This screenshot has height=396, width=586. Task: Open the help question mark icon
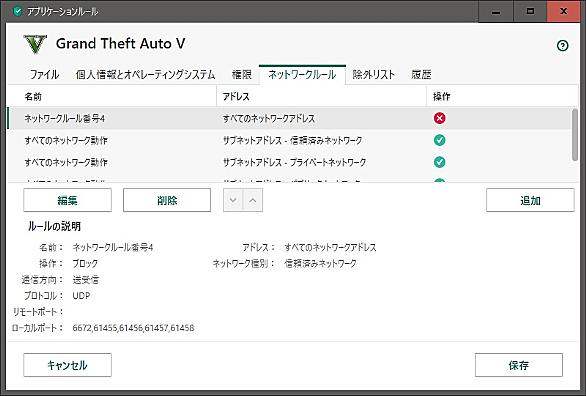562,46
